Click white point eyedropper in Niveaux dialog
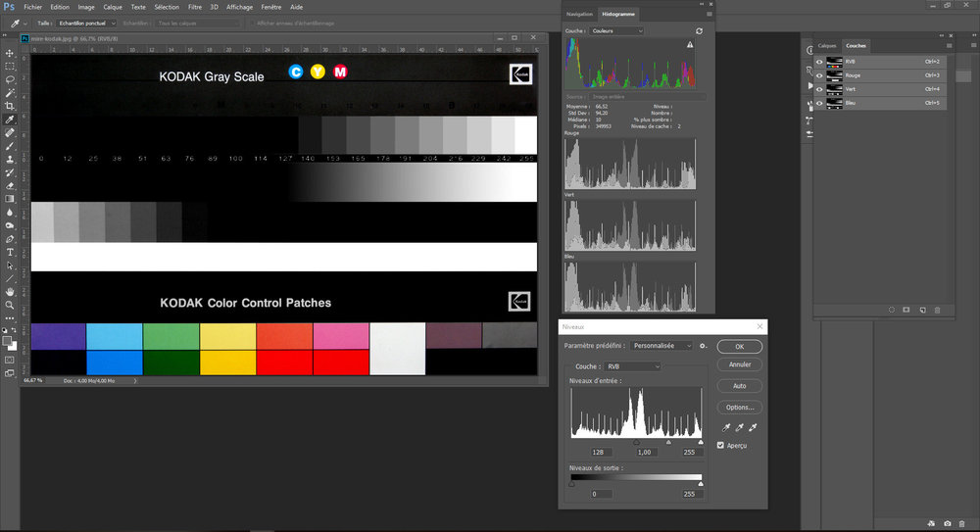Image resolution: width=980 pixels, height=532 pixels. click(x=753, y=427)
